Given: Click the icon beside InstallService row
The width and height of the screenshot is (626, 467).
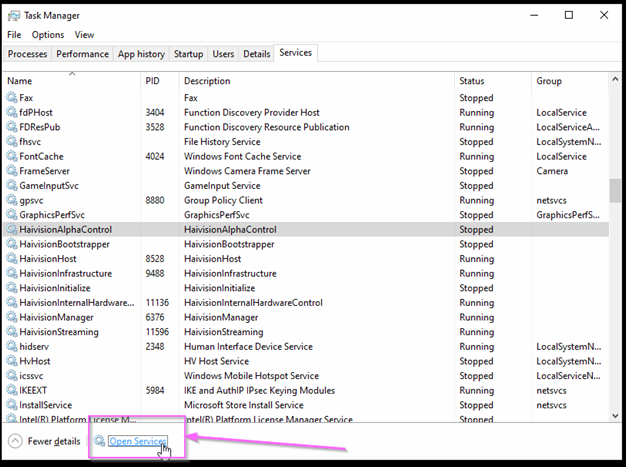Looking at the screenshot, I should [12, 405].
